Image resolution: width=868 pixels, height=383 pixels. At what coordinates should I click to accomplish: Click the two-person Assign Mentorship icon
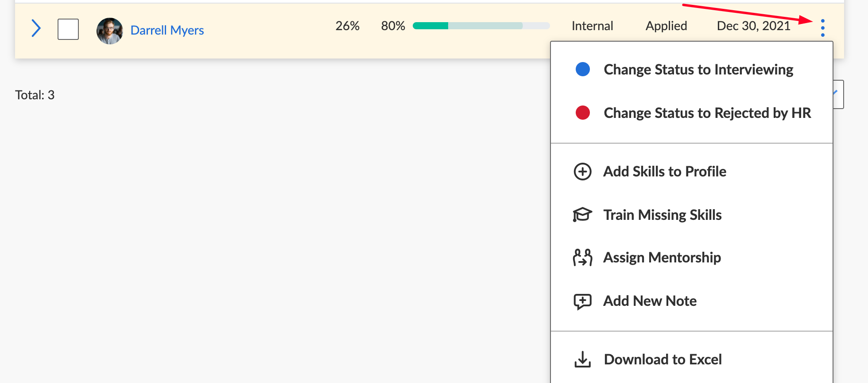click(x=582, y=258)
